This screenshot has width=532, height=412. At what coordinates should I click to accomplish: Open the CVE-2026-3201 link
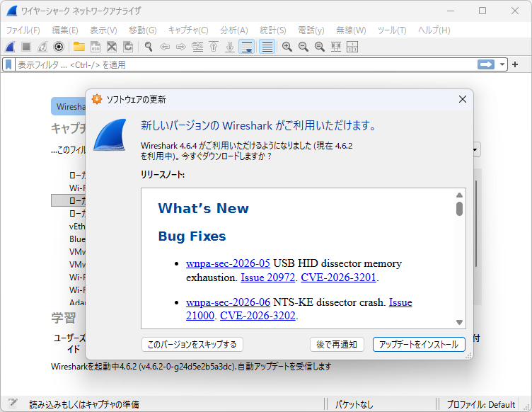[338, 277]
